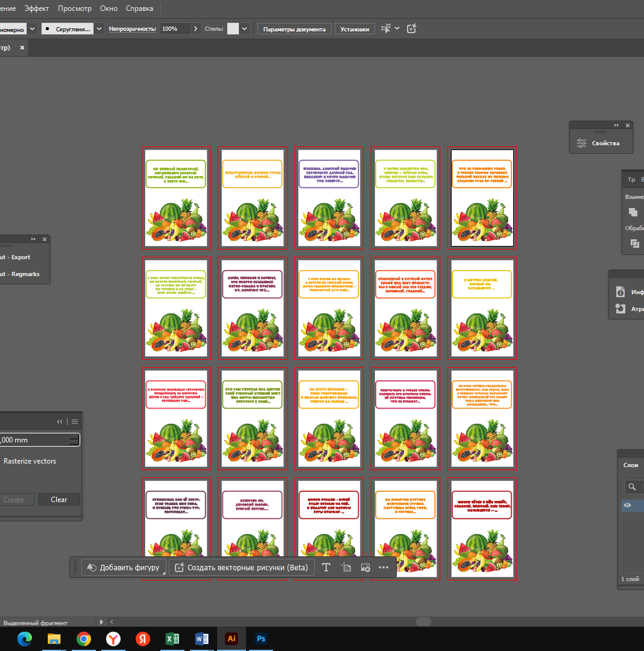Launch Photoshop from the Windows taskbar
The height and width of the screenshot is (651, 644).
(x=261, y=638)
